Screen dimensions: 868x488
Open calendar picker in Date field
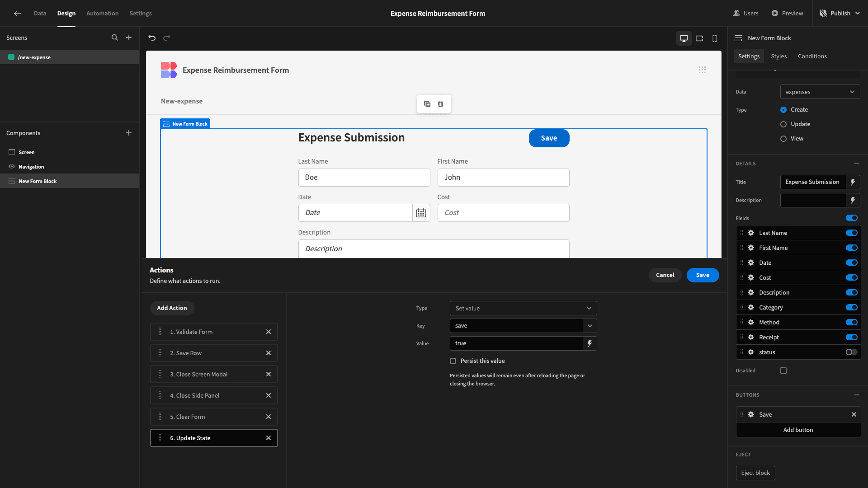421,213
